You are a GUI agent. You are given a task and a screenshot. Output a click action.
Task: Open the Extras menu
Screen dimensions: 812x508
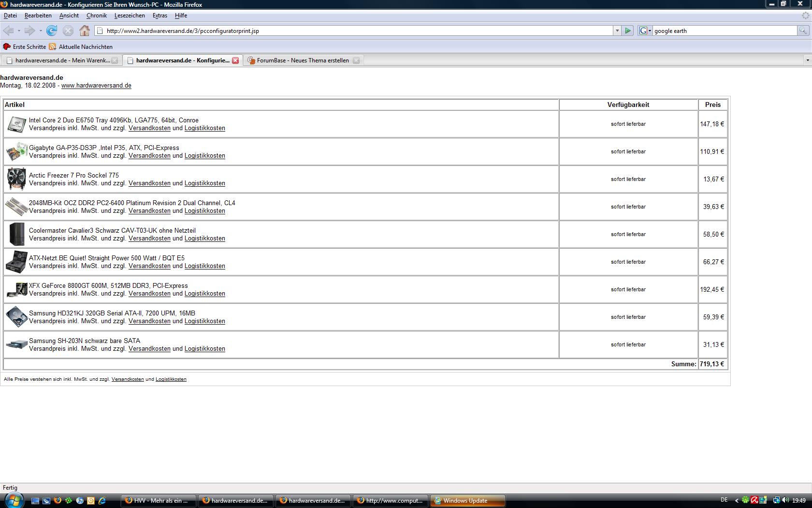[x=160, y=15]
